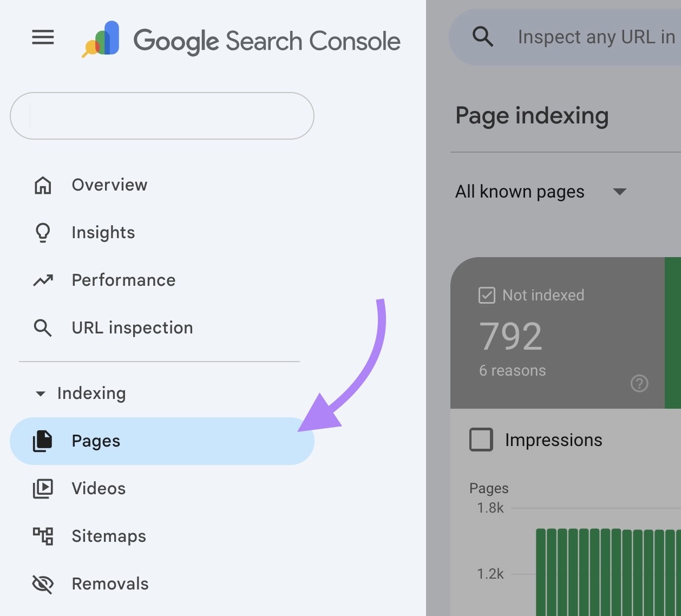Click the Inspect any URL search field

590,37
